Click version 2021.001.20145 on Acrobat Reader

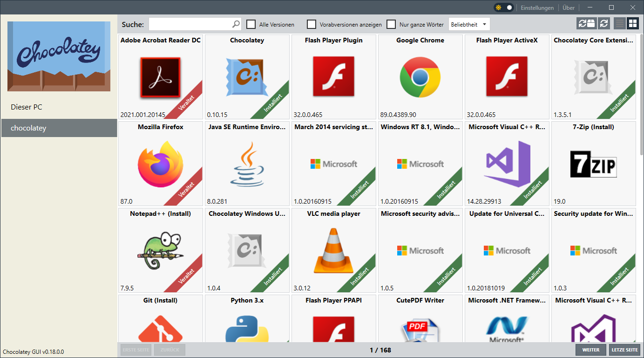[x=142, y=115]
